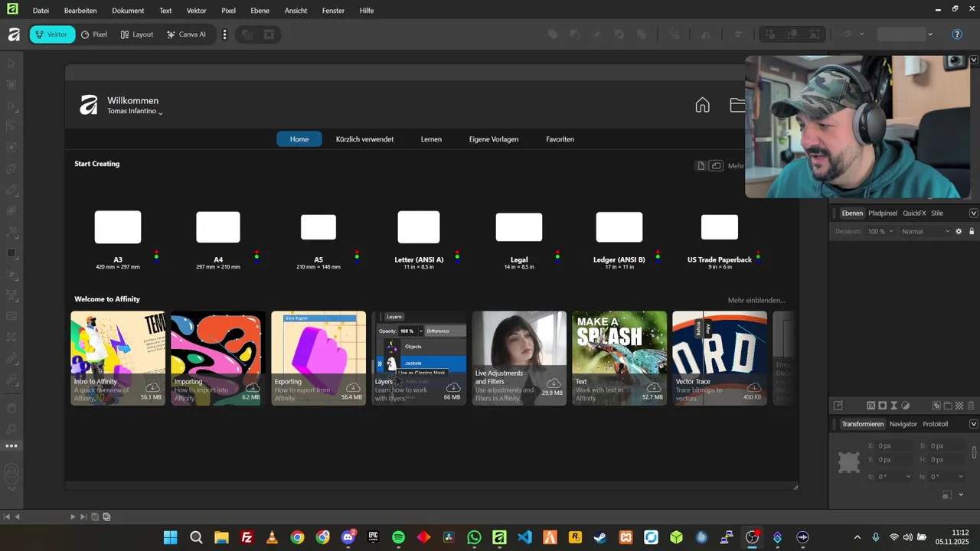Click the transform anchor point selector
Image resolution: width=980 pixels, height=551 pixels.
848,461
